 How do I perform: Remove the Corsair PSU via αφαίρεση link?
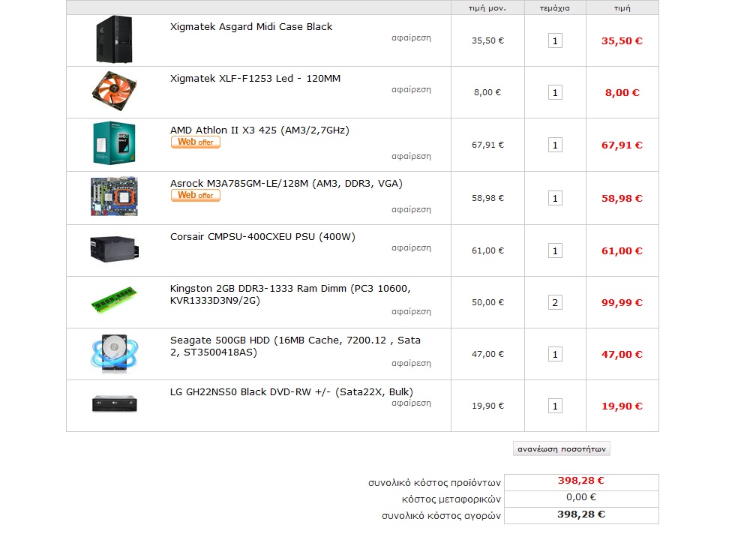pyautogui.click(x=411, y=247)
